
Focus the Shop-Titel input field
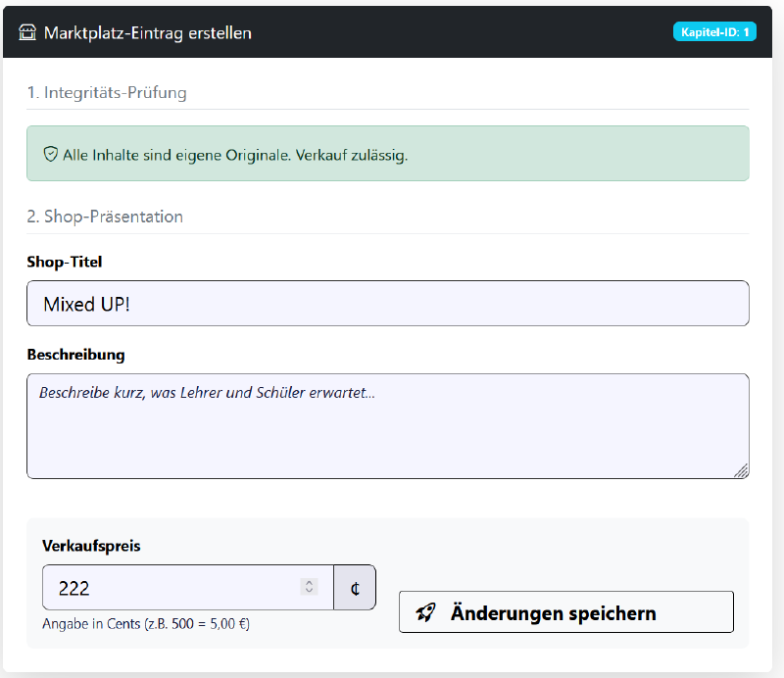[387, 304]
